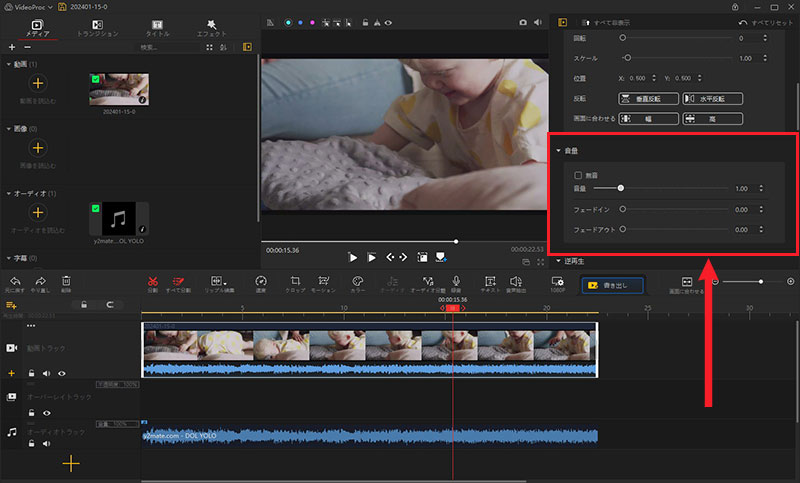Collapse the 画像 media group
Screen dimensions: 800x483
[9, 129]
